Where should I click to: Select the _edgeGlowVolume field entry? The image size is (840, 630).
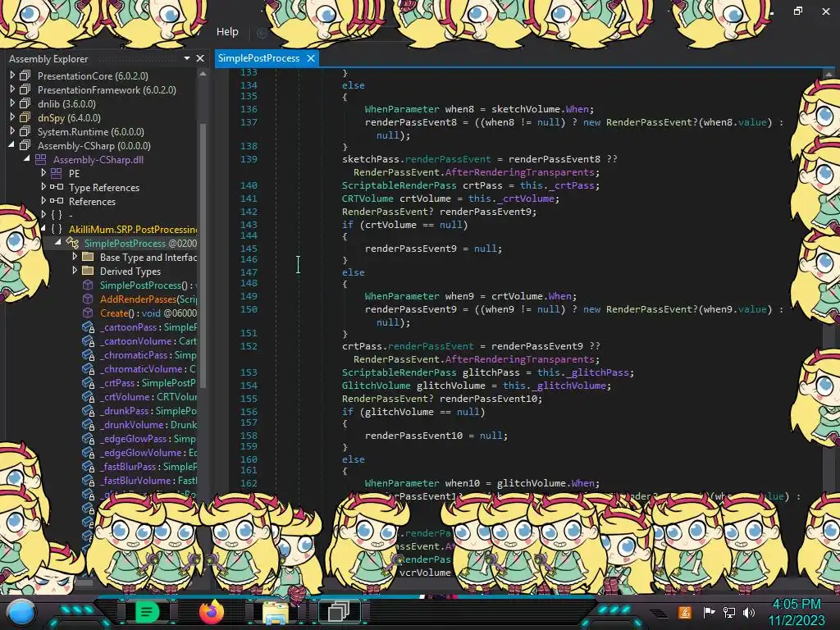point(148,452)
